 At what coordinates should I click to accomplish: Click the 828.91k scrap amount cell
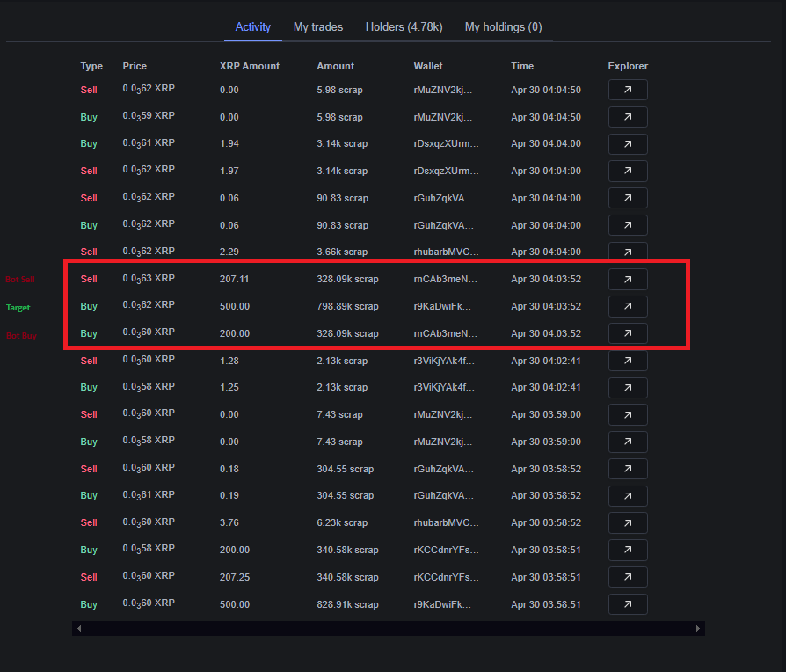[x=347, y=604]
